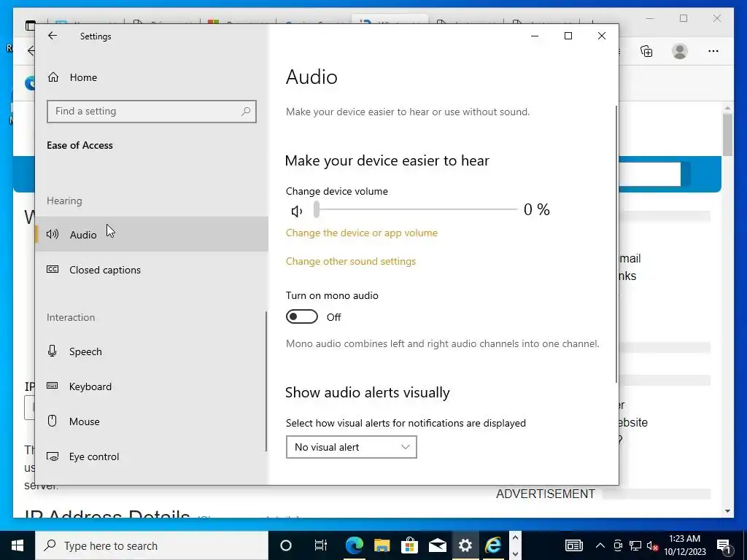This screenshot has width=747, height=560.
Task: Open the Windows Start menu
Action: coord(18,545)
